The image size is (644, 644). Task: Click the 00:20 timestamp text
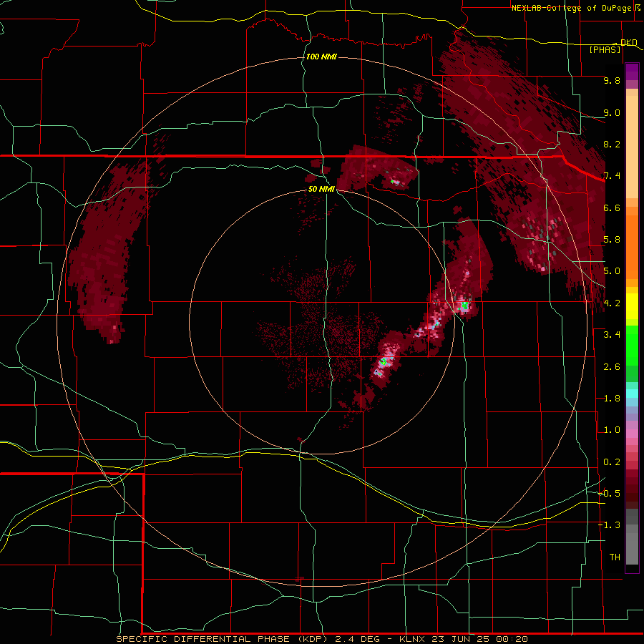point(512,639)
